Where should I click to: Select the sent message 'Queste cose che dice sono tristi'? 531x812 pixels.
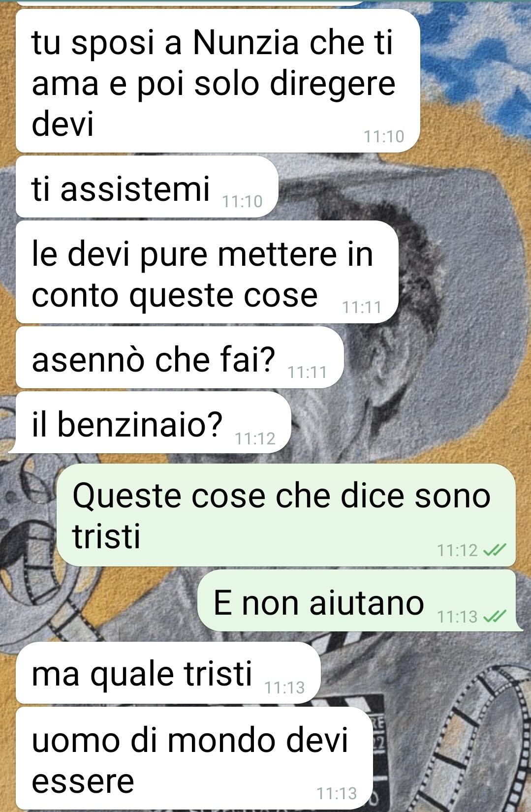(x=286, y=515)
